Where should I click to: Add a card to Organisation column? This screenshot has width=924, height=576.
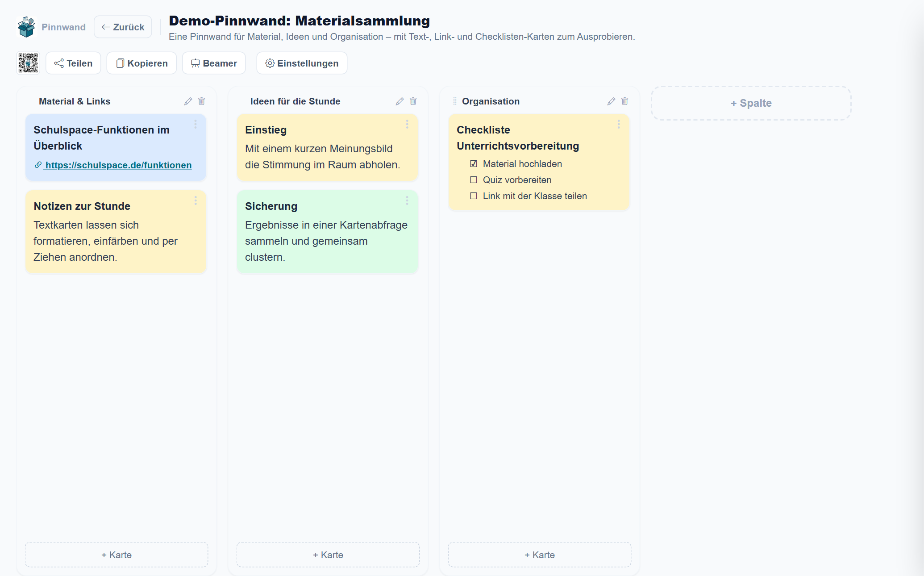pos(540,555)
